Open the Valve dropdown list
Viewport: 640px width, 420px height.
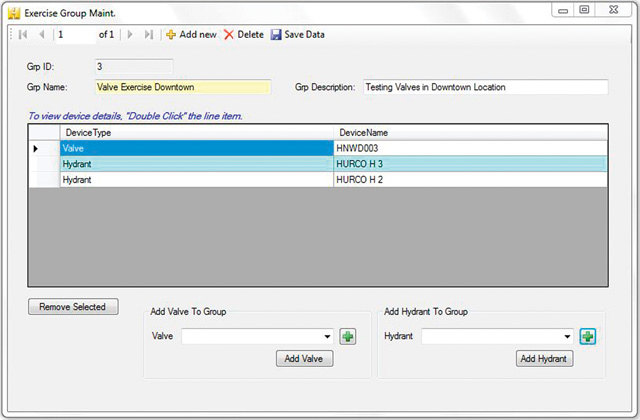(x=327, y=337)
